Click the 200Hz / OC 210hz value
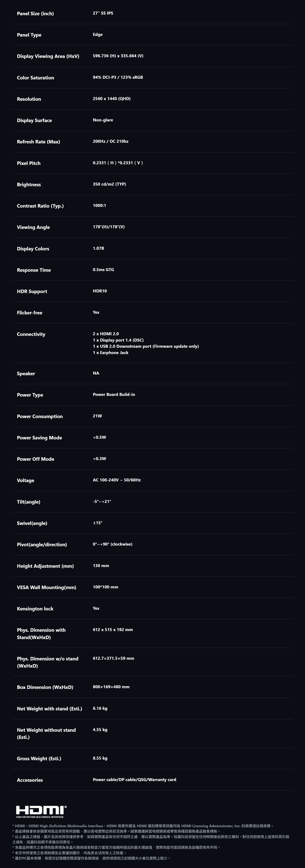305x868 pixels. [x=111, y=142]
